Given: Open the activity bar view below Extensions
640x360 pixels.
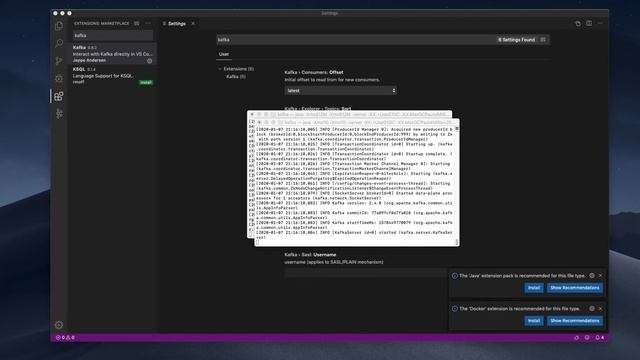Looking at the screenshot, I should 59,113.
